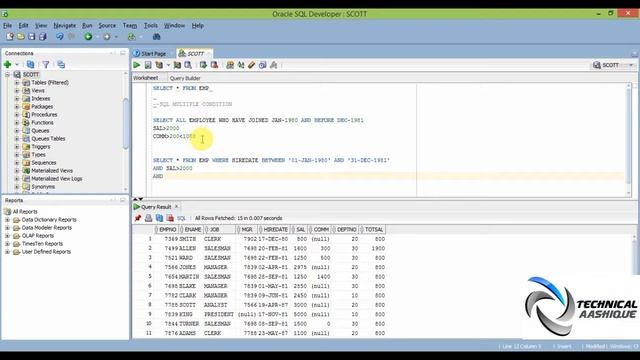The width and height of the screenshot is (640, 360).
Task: Expand the OLAP Reports node
Action: pyautogui.click(x=7, y=236)
